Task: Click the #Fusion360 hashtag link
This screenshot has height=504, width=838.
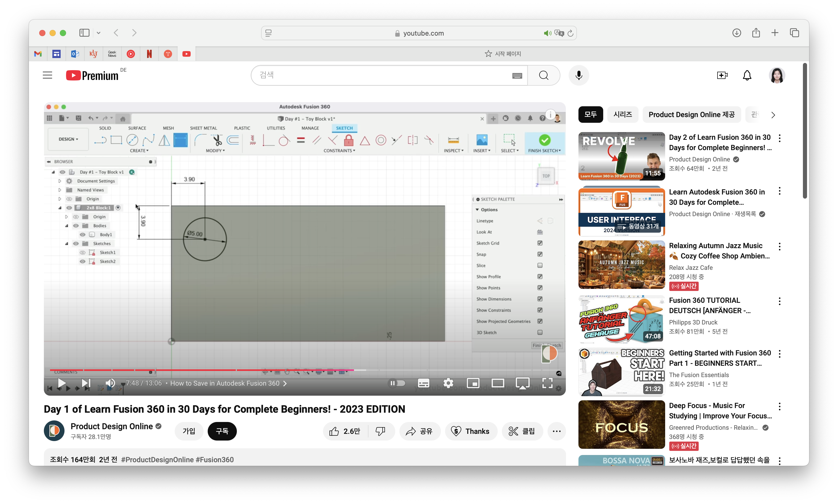Action: pyautogui.click(x=215, y=460)
